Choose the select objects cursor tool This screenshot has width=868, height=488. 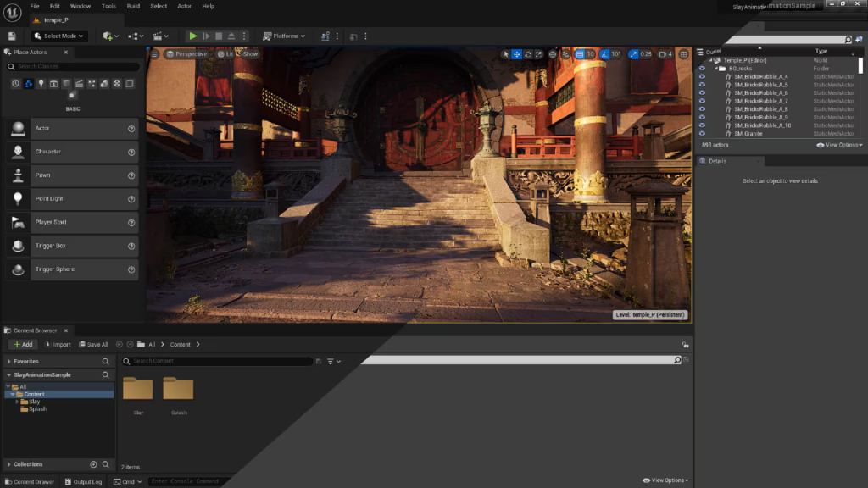(x=505, y=54)
